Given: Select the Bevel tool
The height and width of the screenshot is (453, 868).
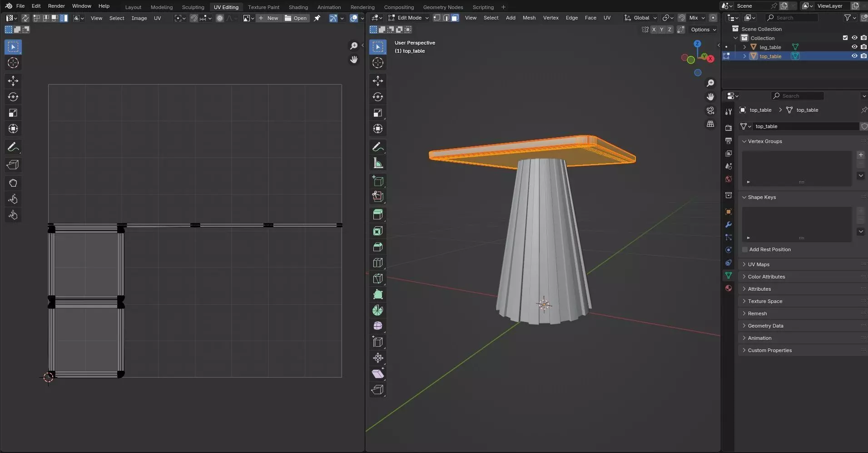Looking at the screenshot, I should pyautogui.click(x=378, y=247).
